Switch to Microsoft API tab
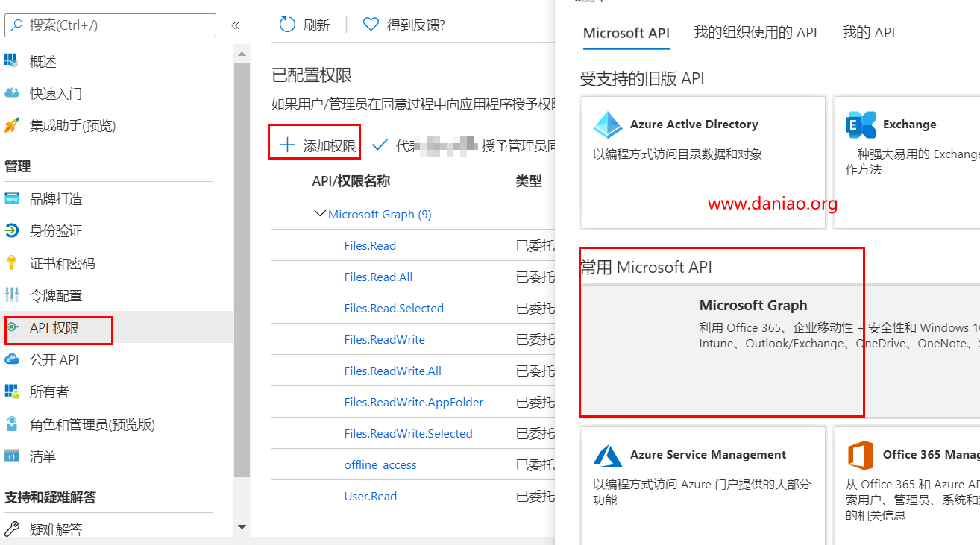 pos(626,33)
